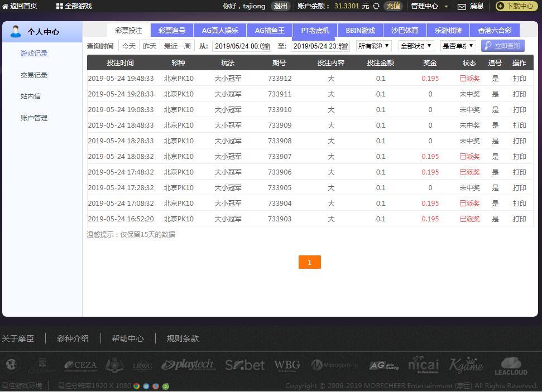Open the 关于摩臣 footer link
The height and width of the screenshot is (392, 542).
point(18,338)
